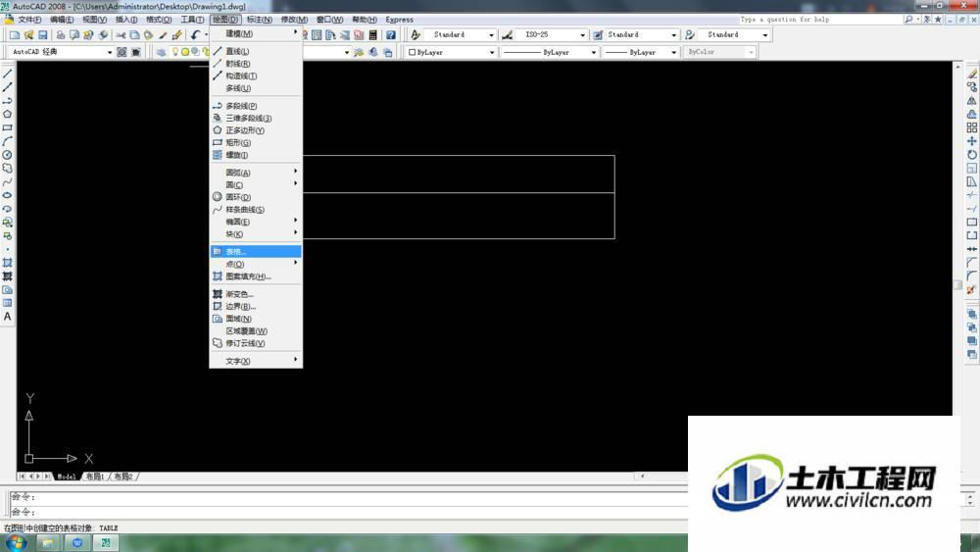The width and height of the screenshot is (980, 552).
Task: Open the ByLayer linetype dropdown
Action: click(x=550, y=53)
